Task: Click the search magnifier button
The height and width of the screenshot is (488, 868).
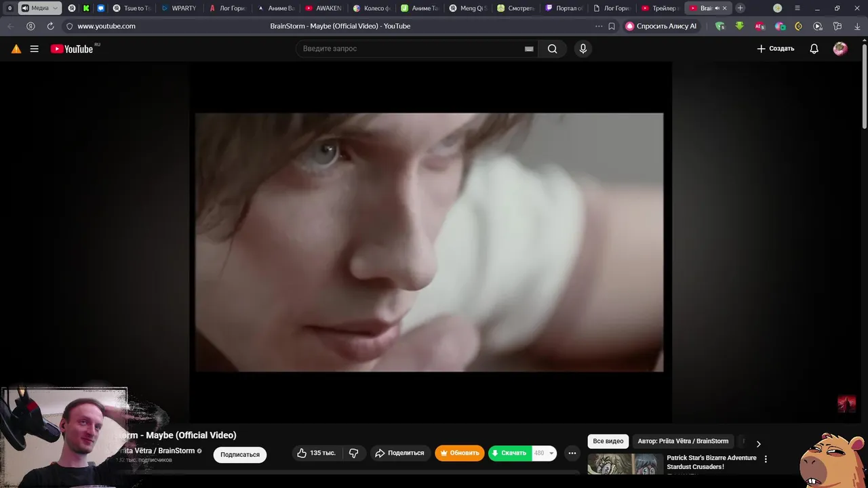Action: (552, 49)
